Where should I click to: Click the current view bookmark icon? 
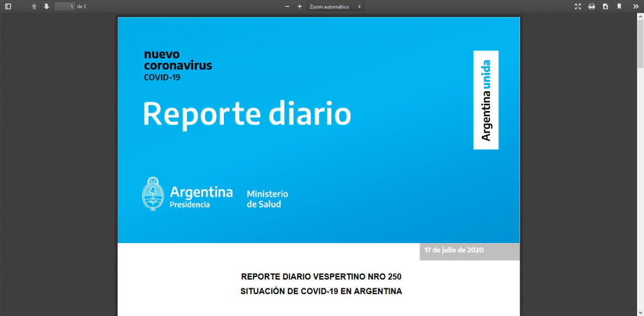(x=619, y=6)
